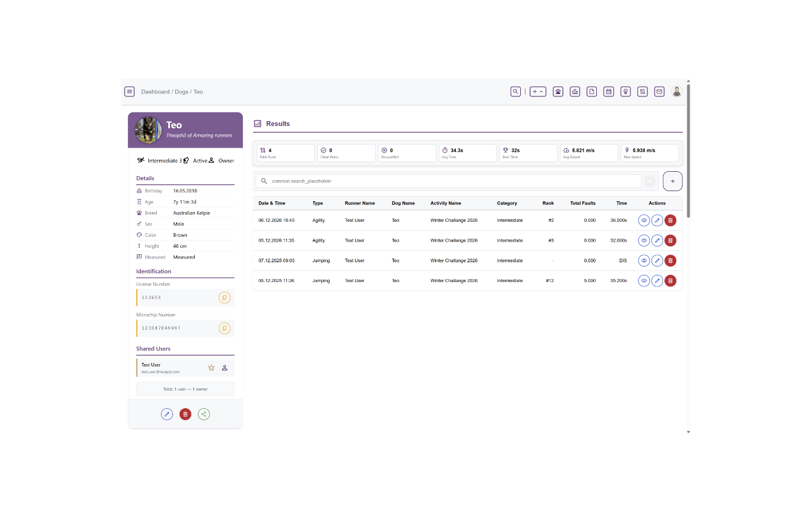The width and height of the screenshot is (812, 513).
Task: Edit the 05.12.2025 11:26 result
Action: pos(657,281)
